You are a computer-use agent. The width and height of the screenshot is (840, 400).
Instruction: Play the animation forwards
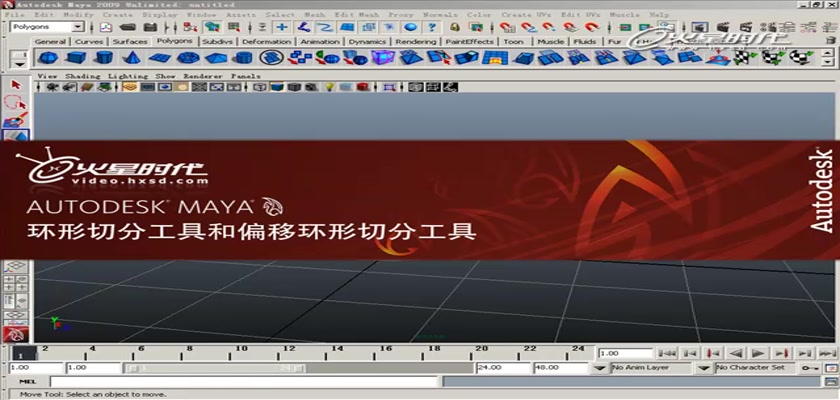click(758, 353)
